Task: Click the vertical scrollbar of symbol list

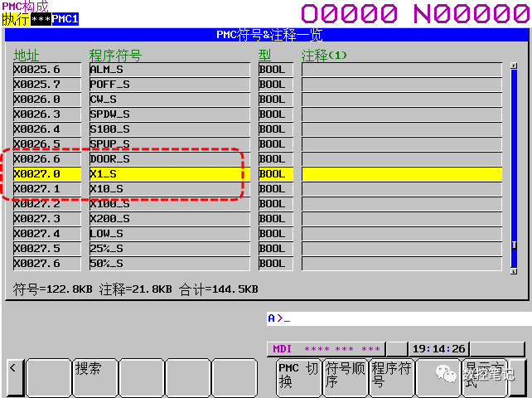Action: (x=514, y=166)
